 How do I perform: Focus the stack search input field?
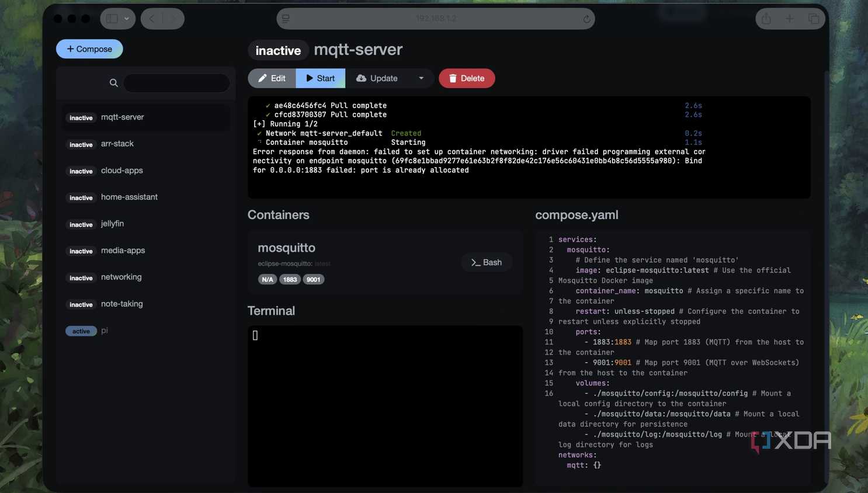coord(177,83)
